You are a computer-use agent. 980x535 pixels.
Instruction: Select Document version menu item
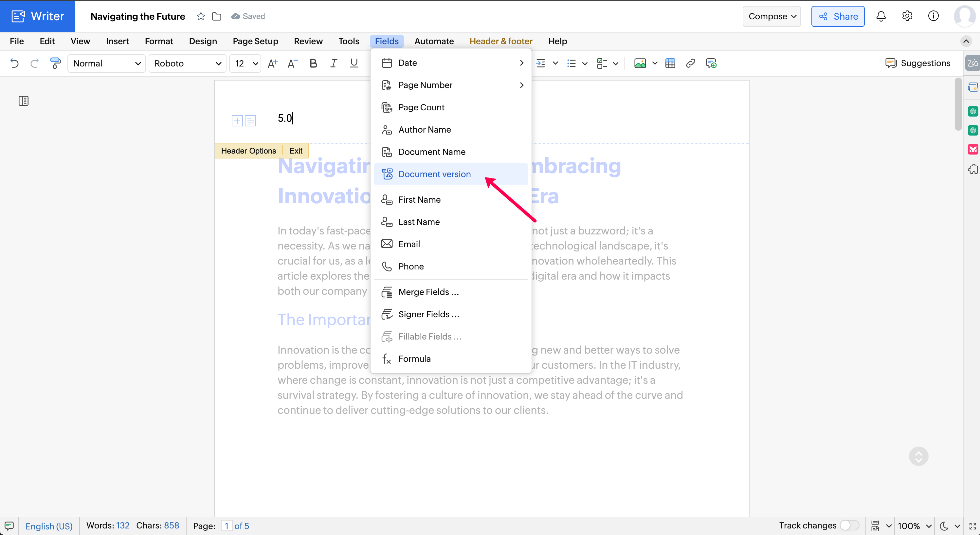434,174
